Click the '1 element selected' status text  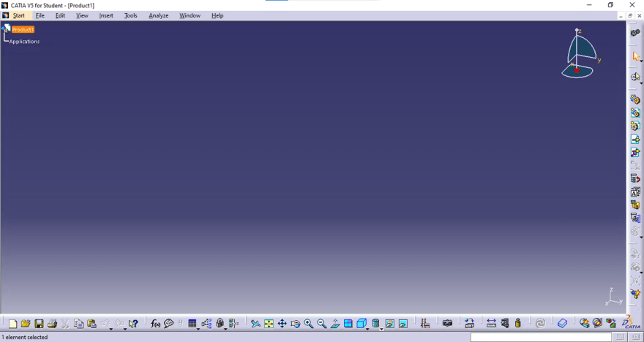pos(25,337)
